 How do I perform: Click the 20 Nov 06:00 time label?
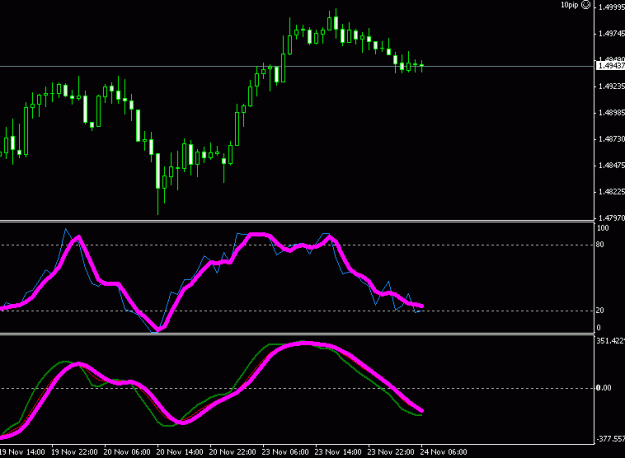127,452
